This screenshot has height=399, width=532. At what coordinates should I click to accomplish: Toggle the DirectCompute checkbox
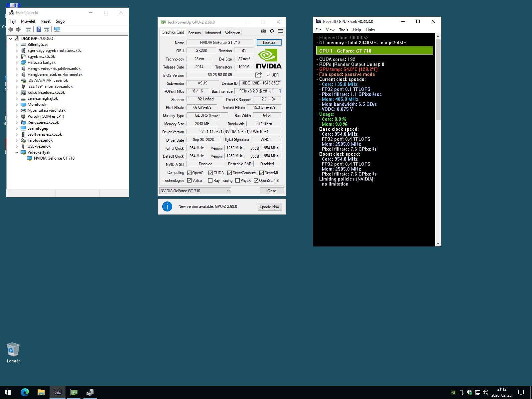pyautogui.click(x=229, y=173)
